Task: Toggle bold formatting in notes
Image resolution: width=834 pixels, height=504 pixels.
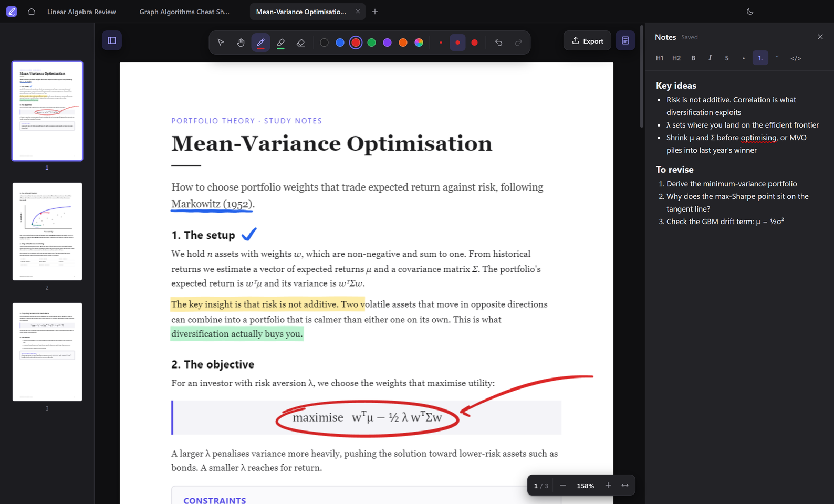Action: click(x=693, y=58)
